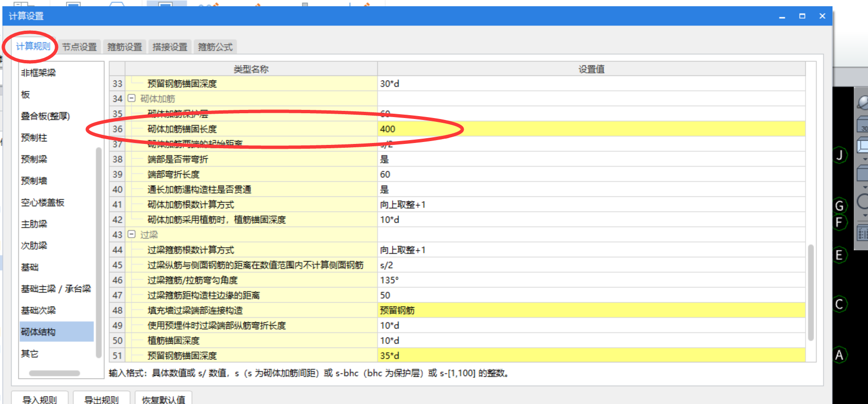
Task: Click the 10*d value for 植筋锚固深度 row 50
Action: (x=591, y=341)
